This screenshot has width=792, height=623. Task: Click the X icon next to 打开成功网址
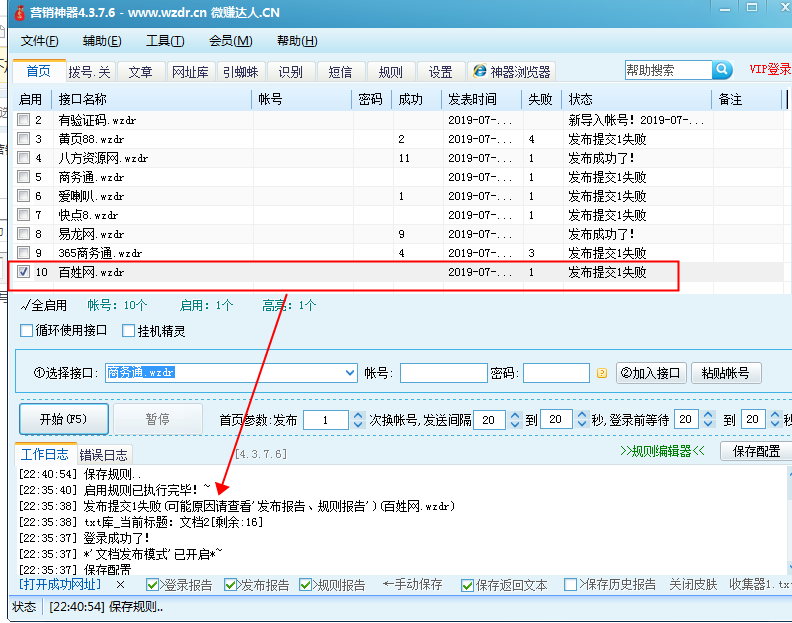pyautogui.click(x=121, y=584)
